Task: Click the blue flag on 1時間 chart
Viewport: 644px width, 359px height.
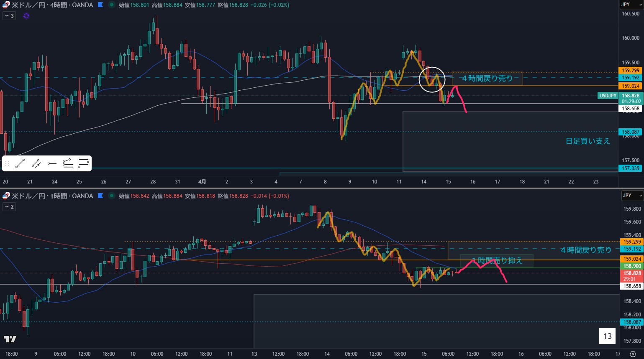Action: click(100, 196)
